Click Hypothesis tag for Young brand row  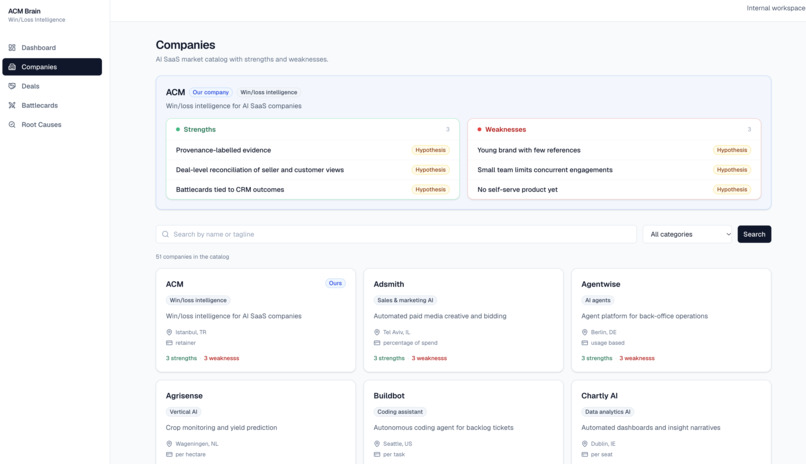click(732, 150)
